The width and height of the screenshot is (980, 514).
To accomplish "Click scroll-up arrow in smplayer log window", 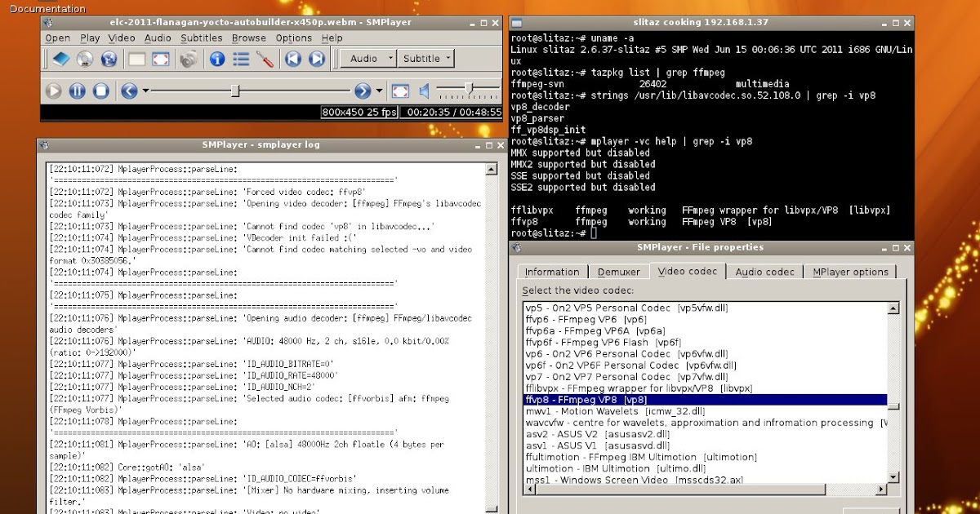I will [x=491, y=170].
